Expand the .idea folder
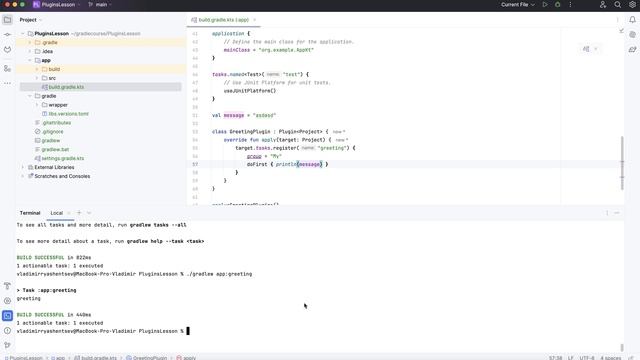This screenshot has width=640, height=360. [x=30, y=51]
